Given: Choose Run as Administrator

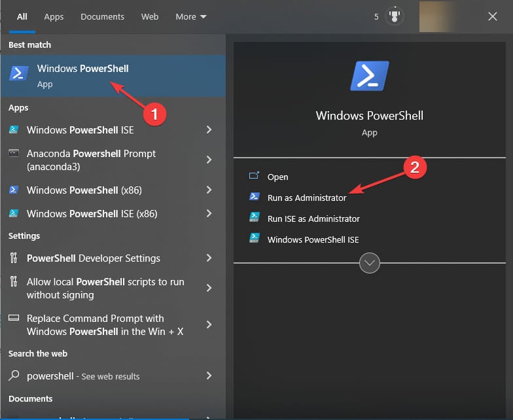Looking at the screenshot, I should coord(306,198).
